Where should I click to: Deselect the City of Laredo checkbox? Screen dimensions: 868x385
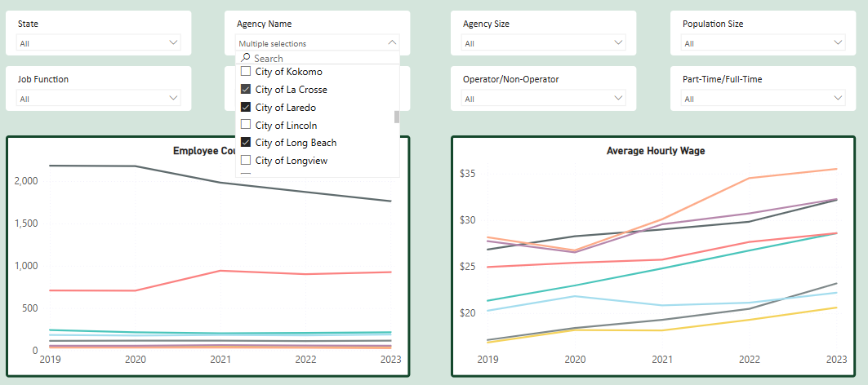coord(245,108)
